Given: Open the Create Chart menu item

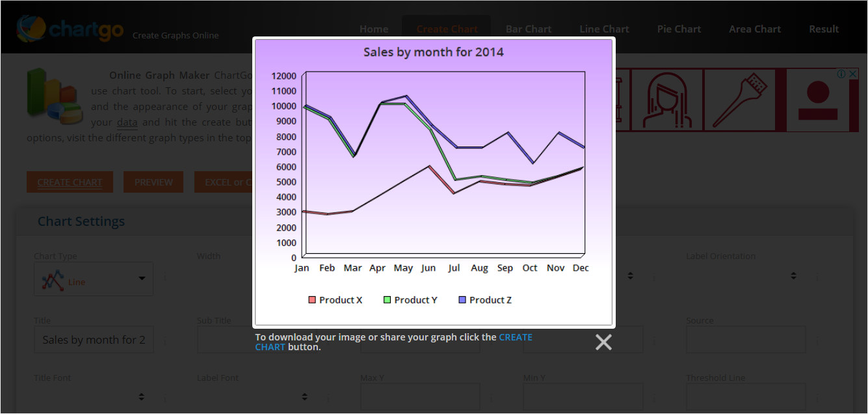Looking at the screenshot, I should [x=447, y=29].
